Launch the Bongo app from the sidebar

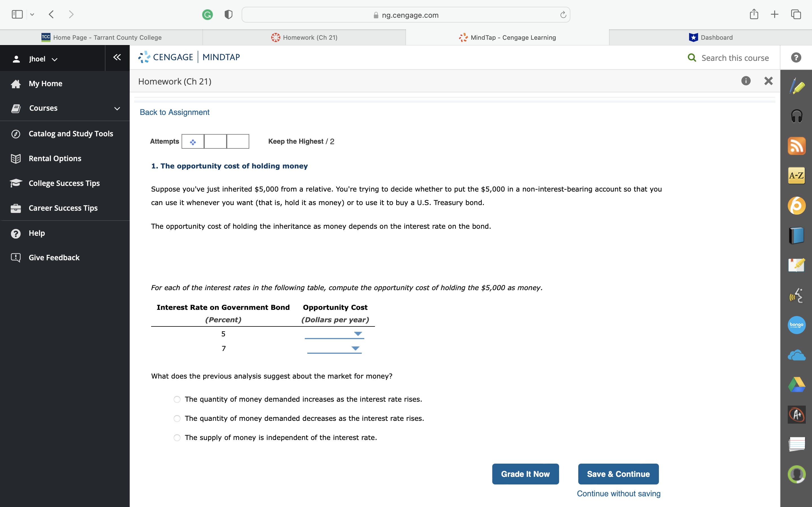click(796, 324)
